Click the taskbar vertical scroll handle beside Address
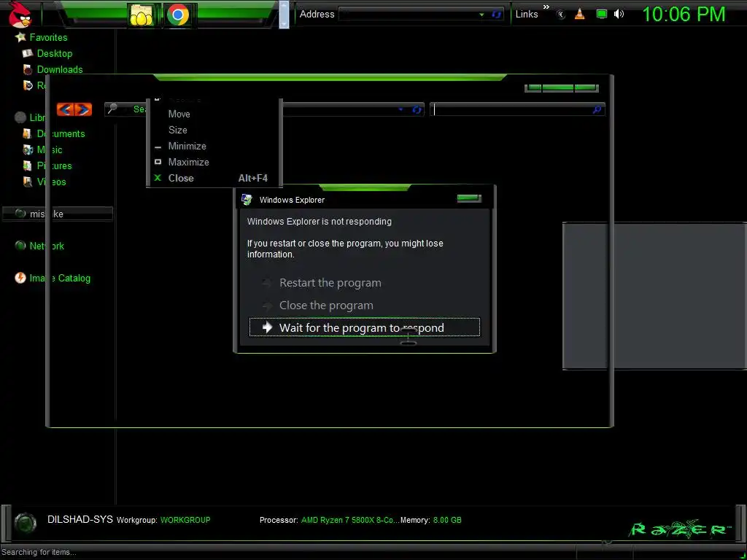The width and height of the screenshot is (747, 560). tap(284, 15)
